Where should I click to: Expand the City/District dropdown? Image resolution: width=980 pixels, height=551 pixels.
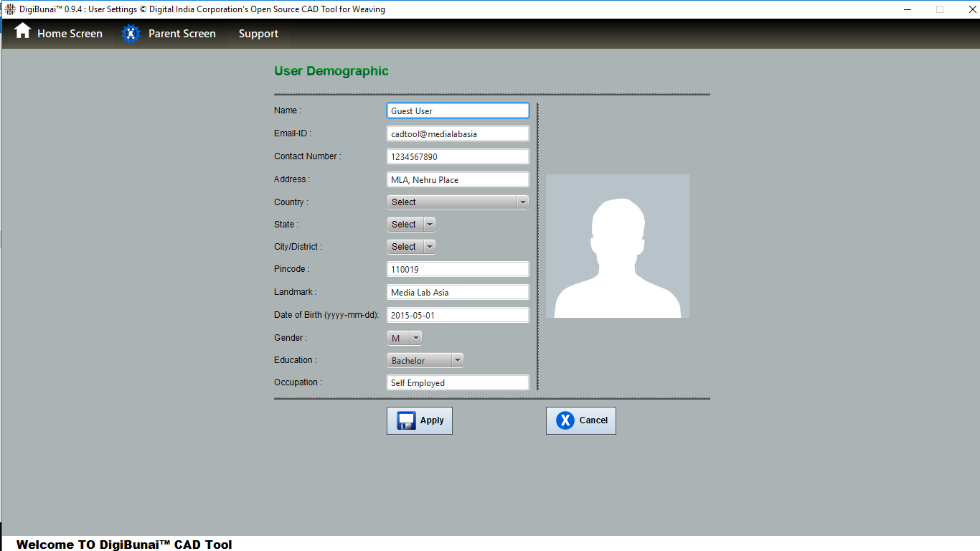pyautogui.click(x=411, y=247)
